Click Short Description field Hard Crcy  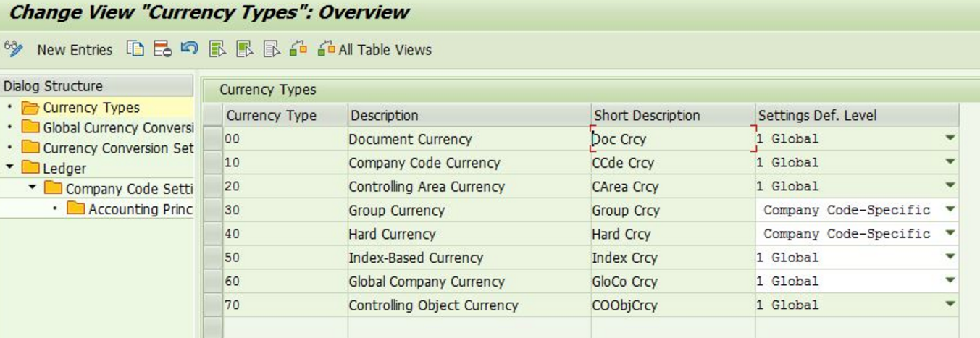[673, 235]
